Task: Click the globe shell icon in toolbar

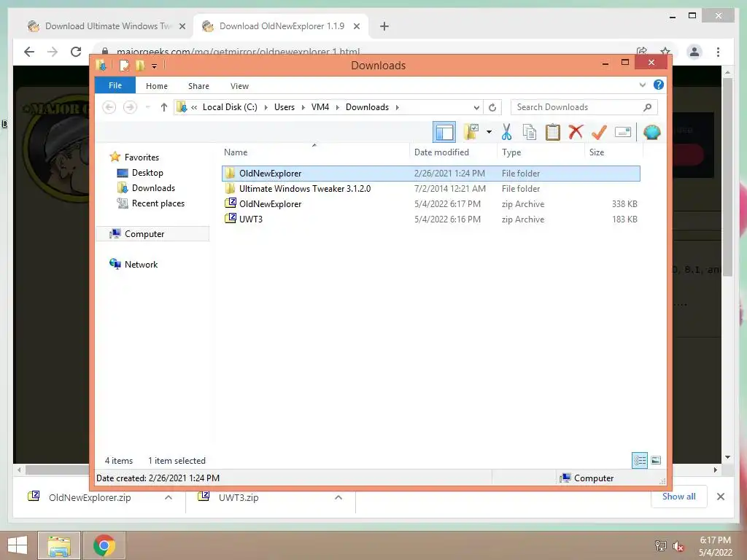Action: pos(651,132)
